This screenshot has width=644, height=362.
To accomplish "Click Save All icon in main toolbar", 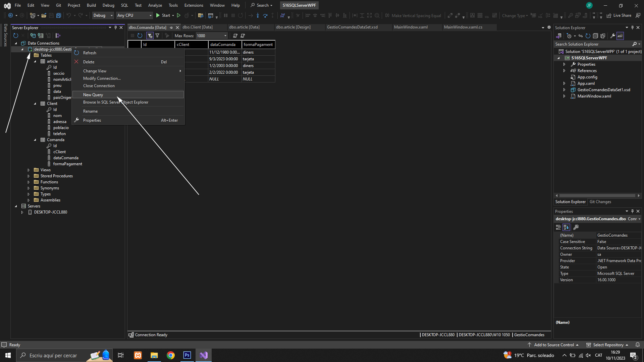I will 58,15.
